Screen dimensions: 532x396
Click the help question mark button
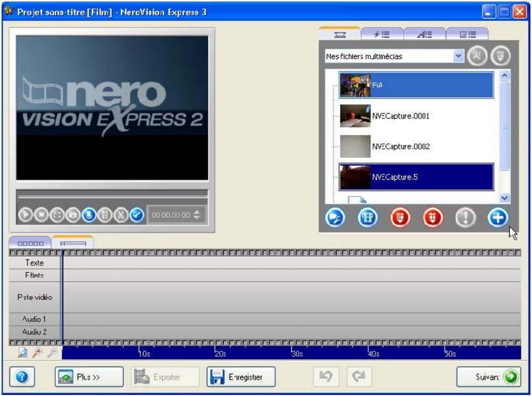(22, 377)
